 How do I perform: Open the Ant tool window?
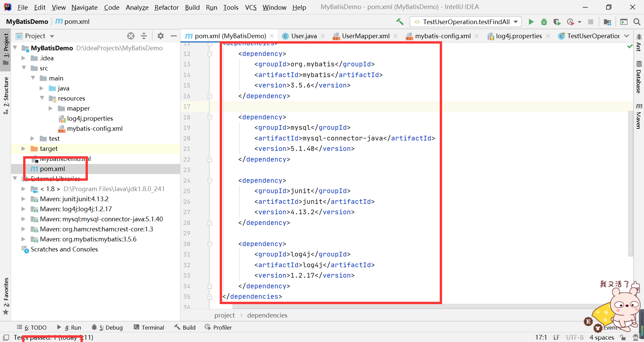pyautogui.click(x=639, y=43)
